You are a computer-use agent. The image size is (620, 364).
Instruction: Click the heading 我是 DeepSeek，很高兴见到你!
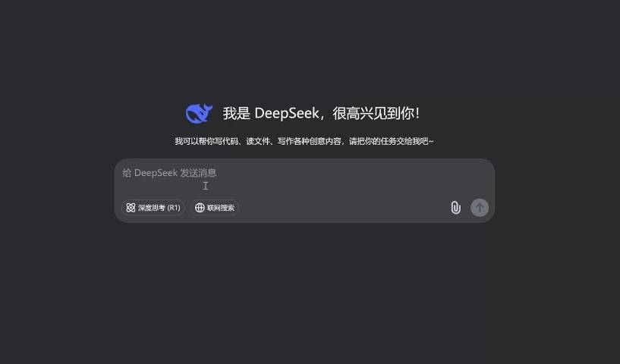pos(321,114)
